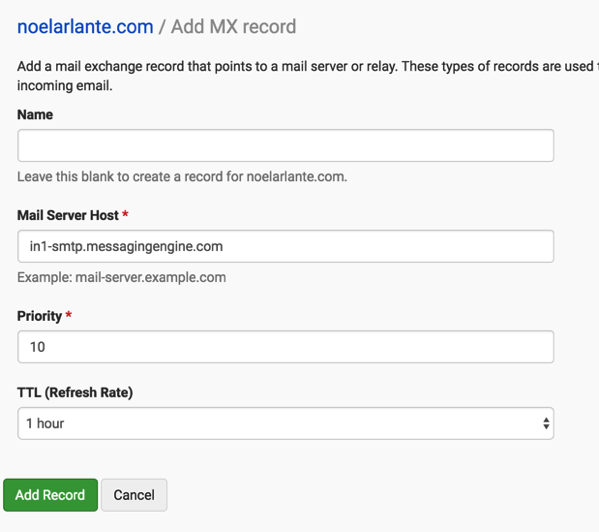Click the slash separator in the breadcrumb
Screen dimensions: 599x532
[162, 27]
